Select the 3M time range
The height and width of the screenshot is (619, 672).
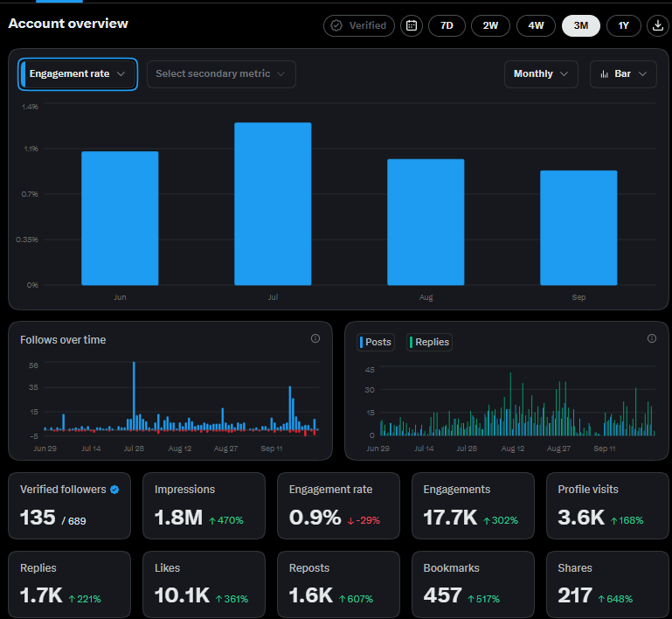click(x=581, y=25)
